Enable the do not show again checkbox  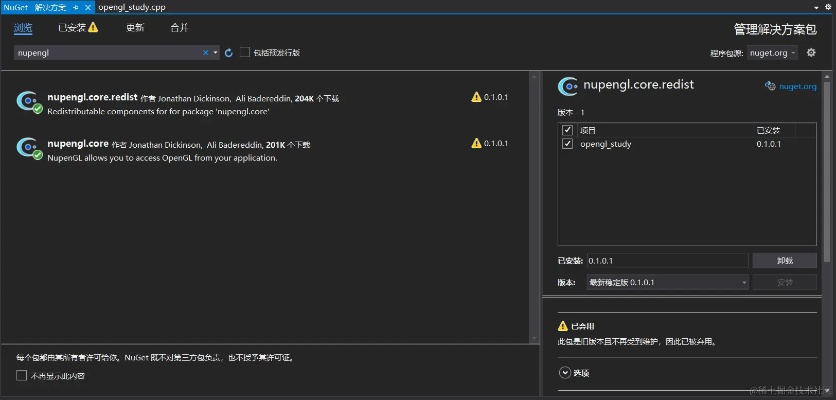click(x=22, y=375)
